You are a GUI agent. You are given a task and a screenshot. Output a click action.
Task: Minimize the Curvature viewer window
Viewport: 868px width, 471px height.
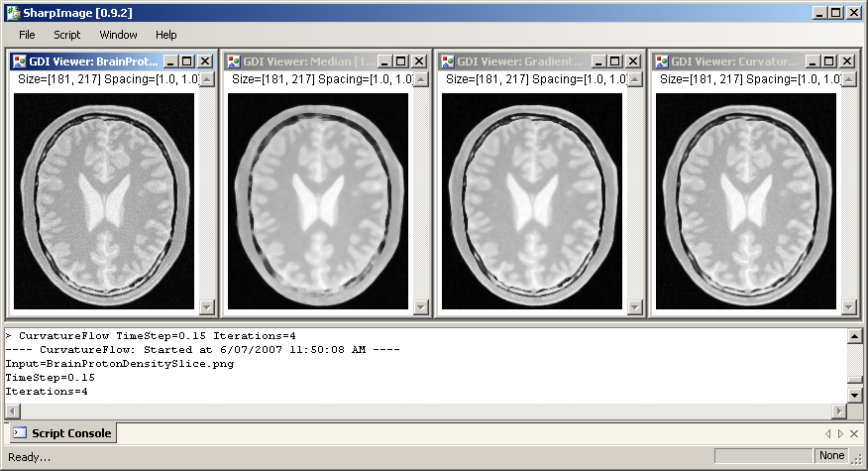(x=812, y=61)
